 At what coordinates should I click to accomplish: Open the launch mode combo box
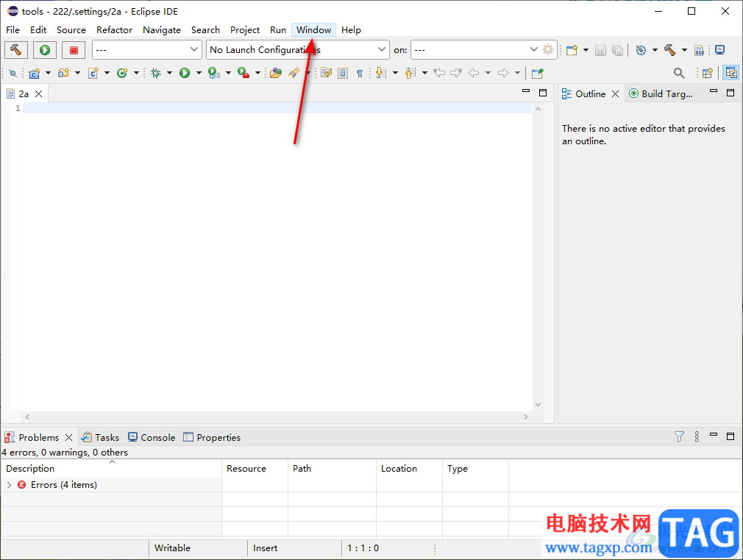click(146, 50)
